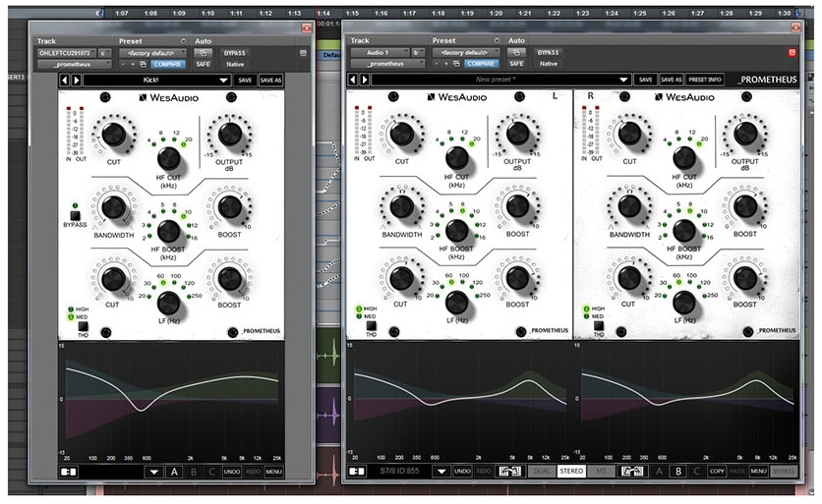Toggle EQ BYPASS square button in left plugin
The height and width of the screenshot is (504, 822).
pos(75,215)
